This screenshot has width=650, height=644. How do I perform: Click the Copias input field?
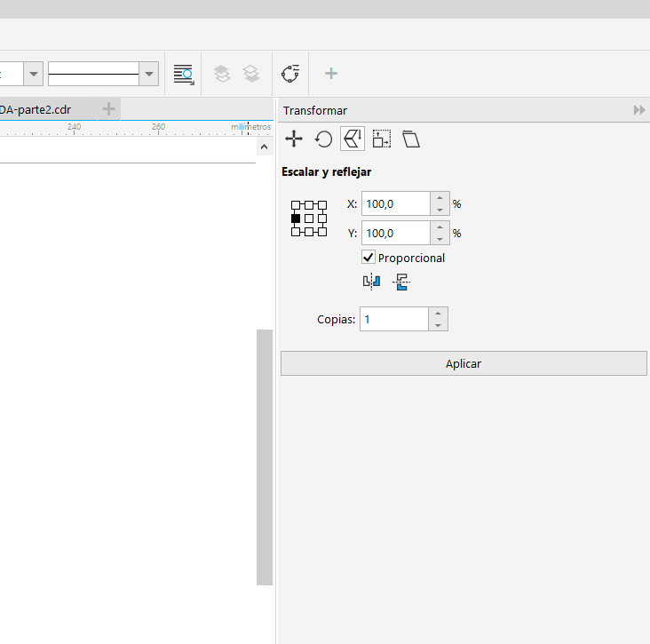pyautogui.click(x=393, y=319)
